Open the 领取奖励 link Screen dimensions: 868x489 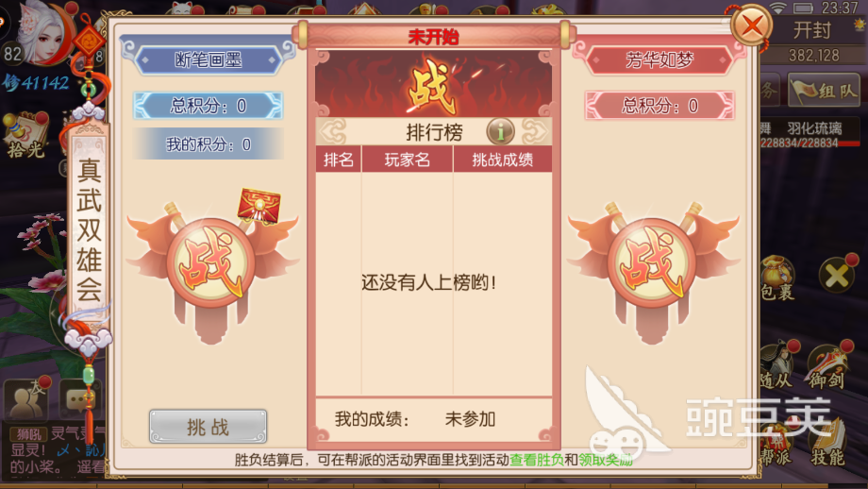tap(606, 460)
